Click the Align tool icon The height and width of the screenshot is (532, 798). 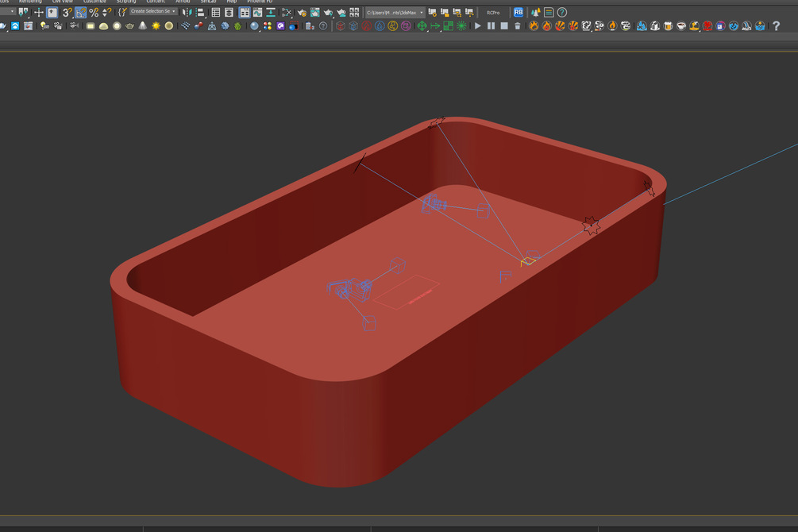click(x=200, y=12)
